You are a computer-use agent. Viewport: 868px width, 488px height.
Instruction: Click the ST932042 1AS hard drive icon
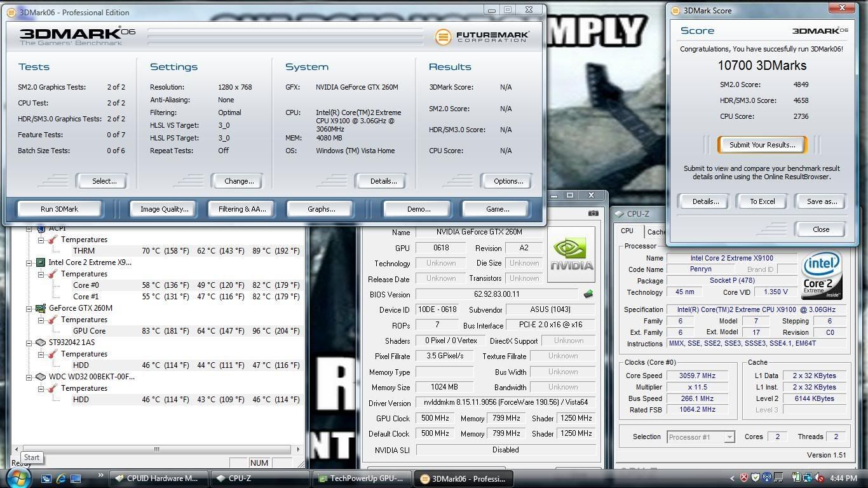pyautogui.click(x=41, y=342)
